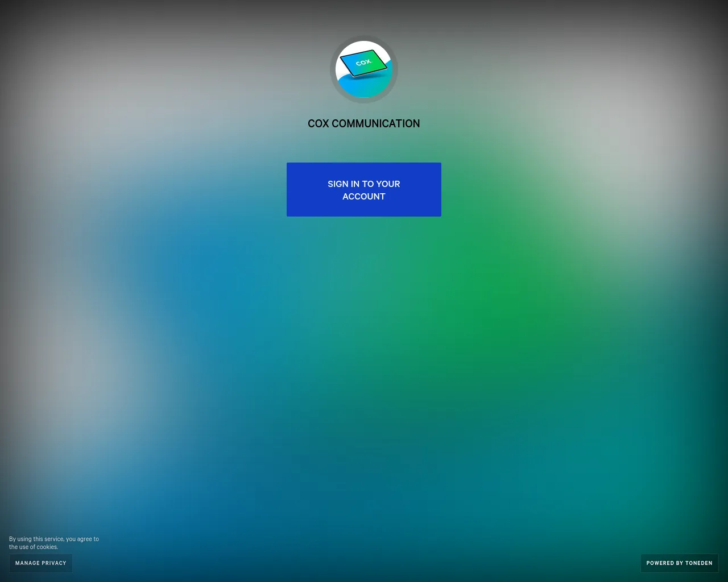This screenshot has width=728, height=582.
Task: Select the Cox Communication heading text
Action: 364,123
